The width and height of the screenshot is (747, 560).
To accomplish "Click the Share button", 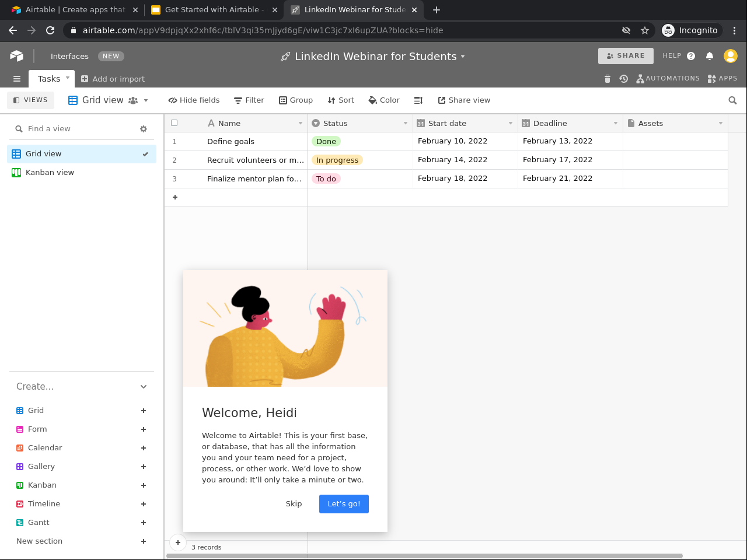I will coord(626,56).
